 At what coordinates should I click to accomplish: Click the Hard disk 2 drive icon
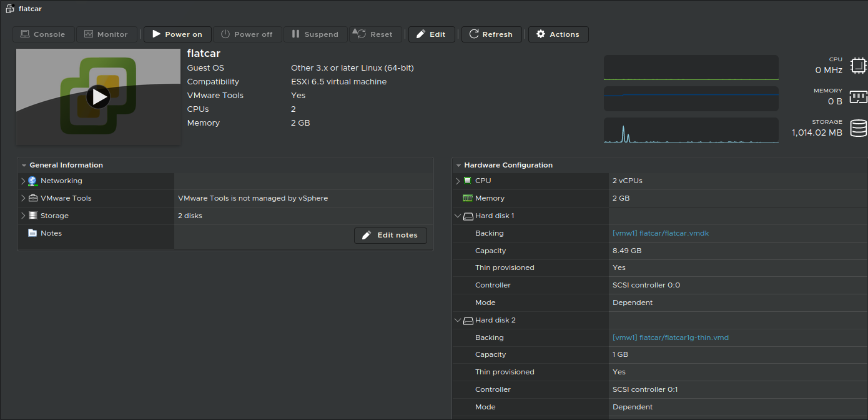coord(468,321)
